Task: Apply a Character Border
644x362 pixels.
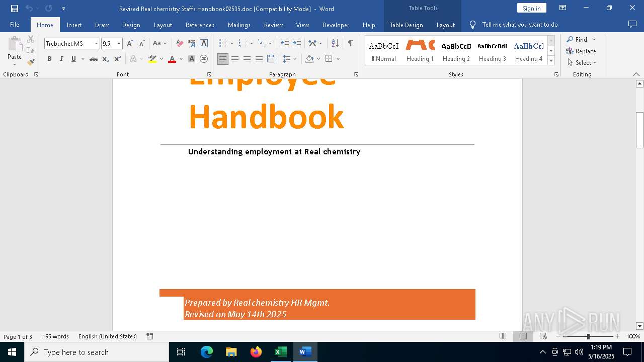Action: click(204, 44)
